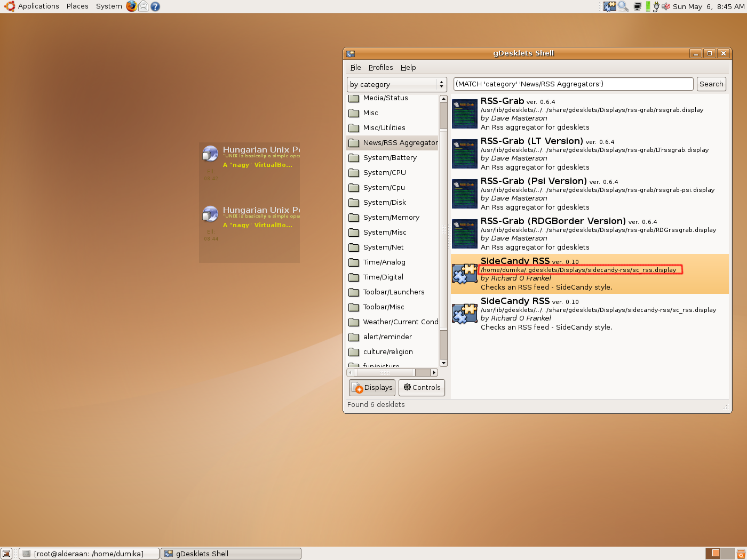Viewport: 747px width, 560px height.
Task: Toggle the Controls button
Action: [422, 388]
